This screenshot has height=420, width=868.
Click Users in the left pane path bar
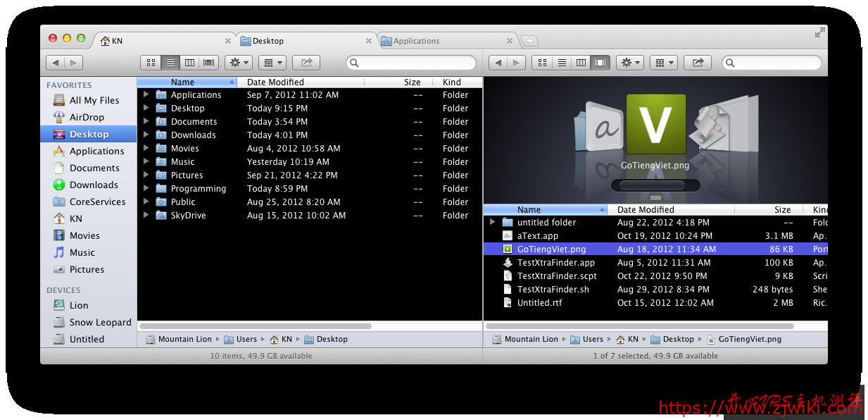246,339
